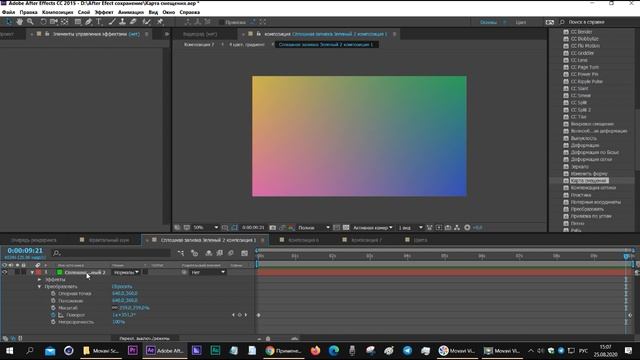Click the Rotation add keyframe diamond button
Viewport: 640px width, 360px height.
(x=240, y=315)
